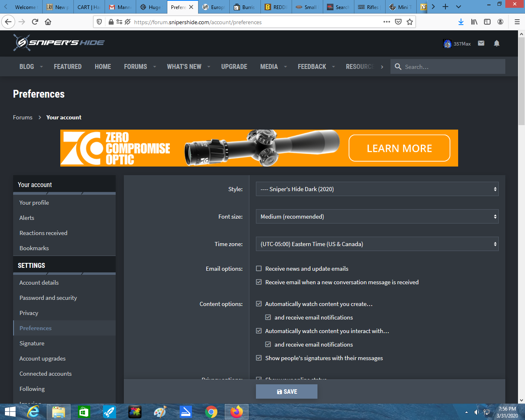Image resolution: width=525 pixels, height=420 pixels.
Task: Open Signature settings link
Action: coord(32,343)
